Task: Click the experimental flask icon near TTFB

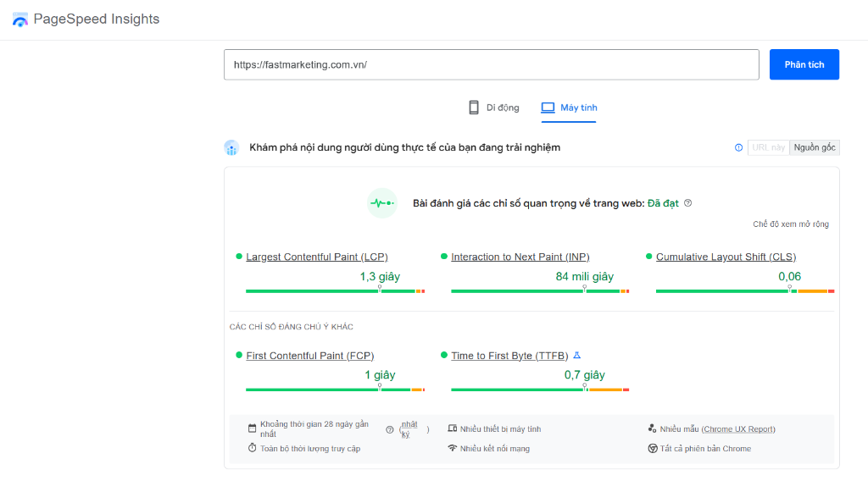Action: coord(576,356)
